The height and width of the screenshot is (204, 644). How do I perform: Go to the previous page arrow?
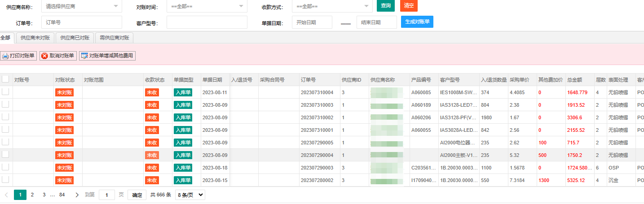tap(6, 195)
